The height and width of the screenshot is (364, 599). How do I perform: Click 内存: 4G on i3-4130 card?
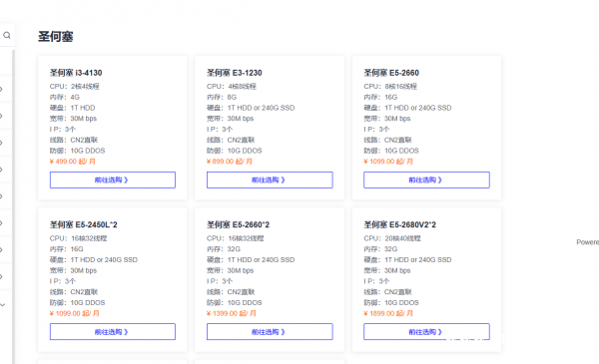[65, 97]
